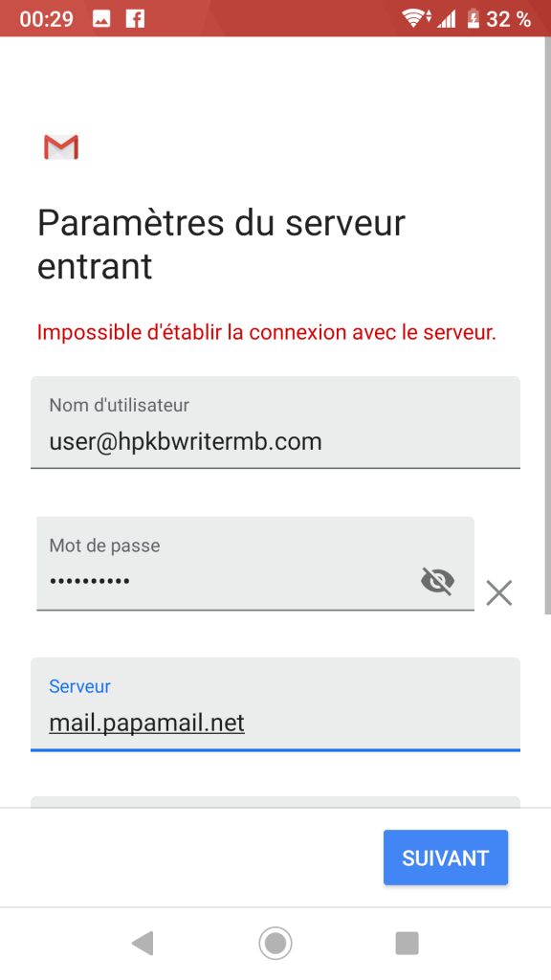Click the vertical scrollbar on right edge
This screenshot has height=980, width=551.
point(548,325)
